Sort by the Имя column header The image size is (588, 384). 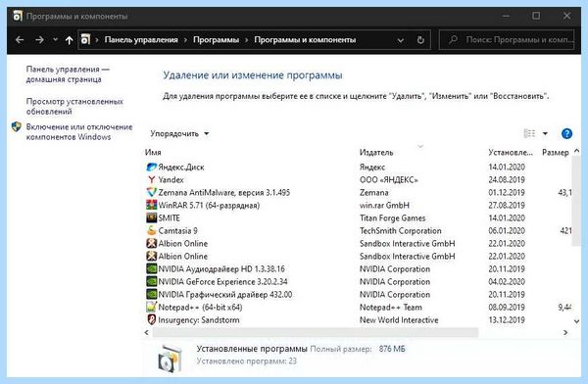point(153,153)
